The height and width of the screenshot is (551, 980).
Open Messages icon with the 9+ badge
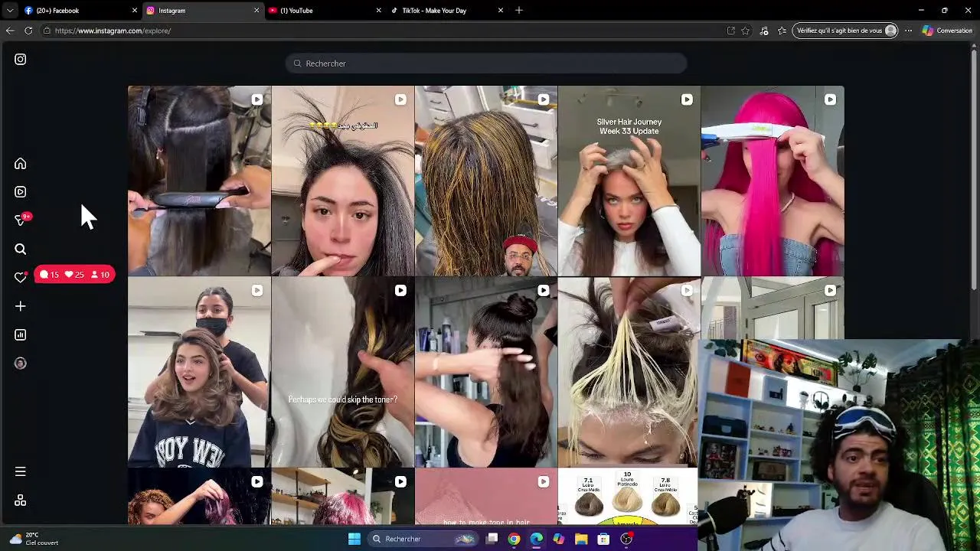pyautogui.click(x=22, y=220)
